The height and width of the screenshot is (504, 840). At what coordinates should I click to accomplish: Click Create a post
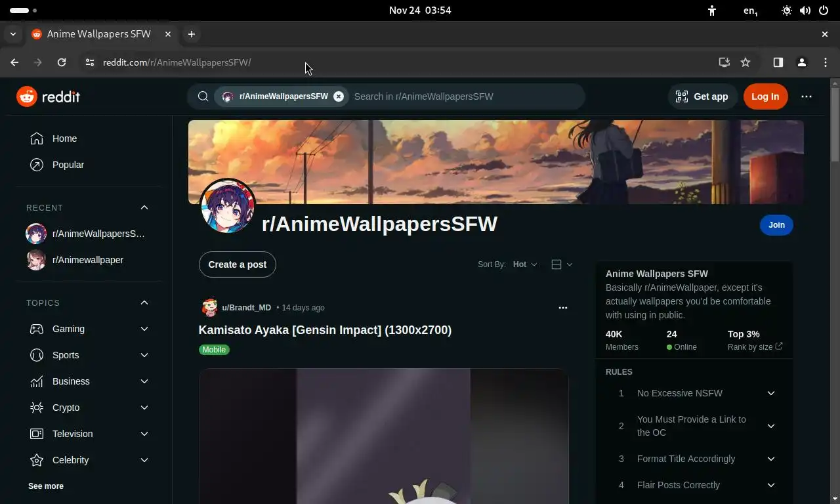pos(238,264)
